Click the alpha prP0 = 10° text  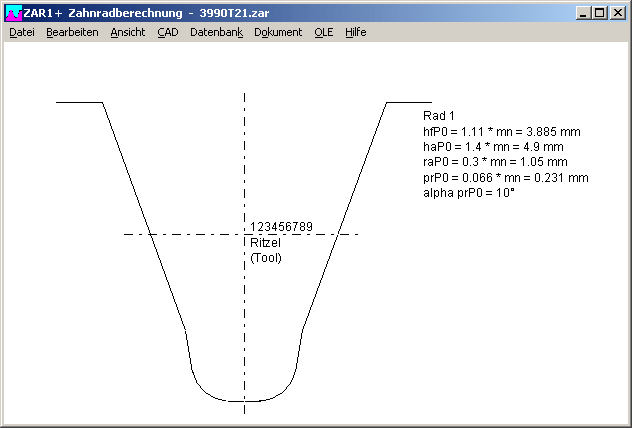[x=469, y=192]
